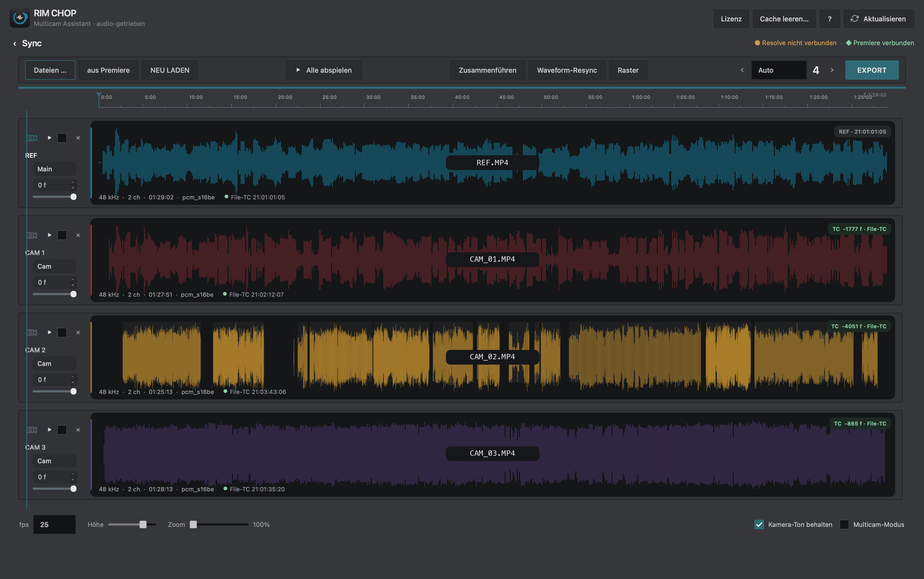This screenshot has width=924, height=579.
Task: Click the Dateien ... button
Action: (50, 70)
